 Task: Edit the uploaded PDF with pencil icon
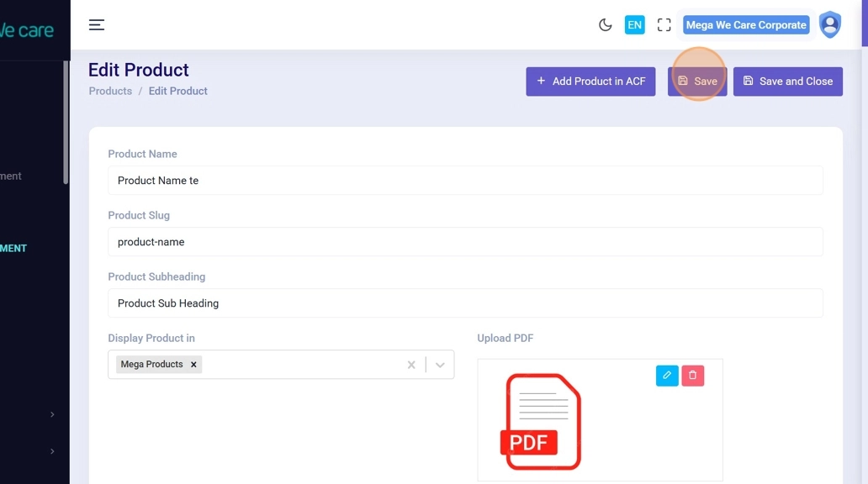coord(667,376)
